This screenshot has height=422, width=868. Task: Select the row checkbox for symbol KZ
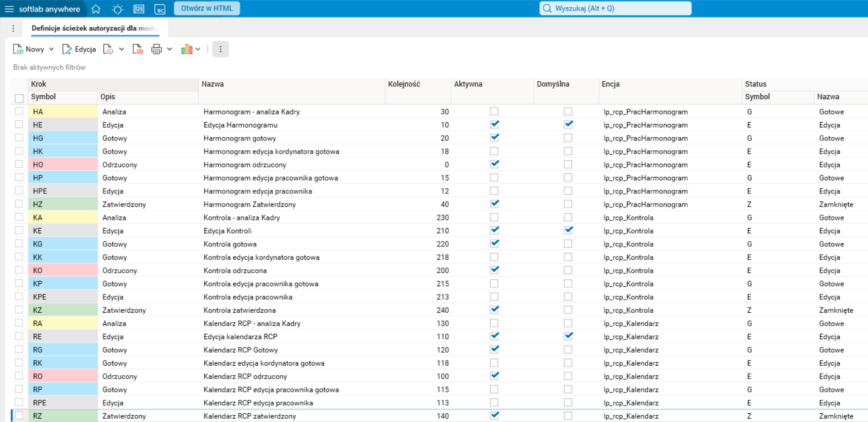(19, 310)
